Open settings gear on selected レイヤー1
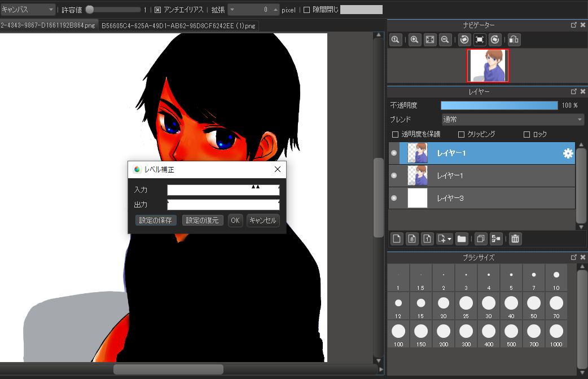The height and width of the screenshot is (379, 588). click(568, 153)
